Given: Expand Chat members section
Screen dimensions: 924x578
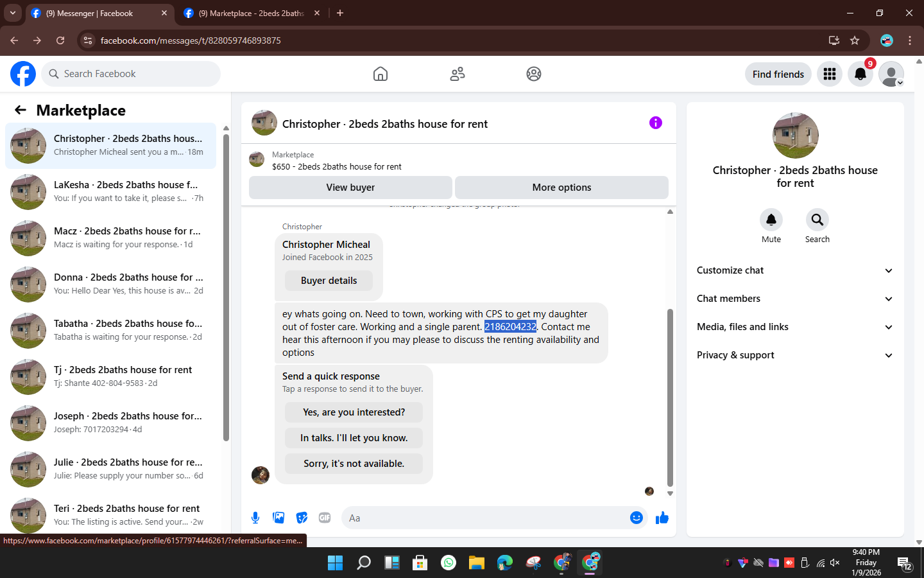Looking at the screenshot, I should 795,299.
